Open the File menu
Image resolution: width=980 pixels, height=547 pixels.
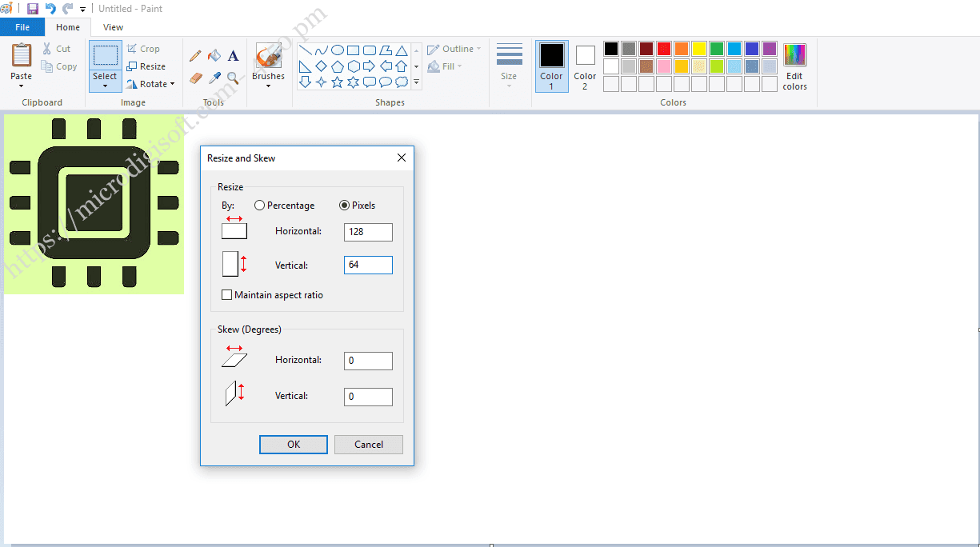tap(22, 26)
